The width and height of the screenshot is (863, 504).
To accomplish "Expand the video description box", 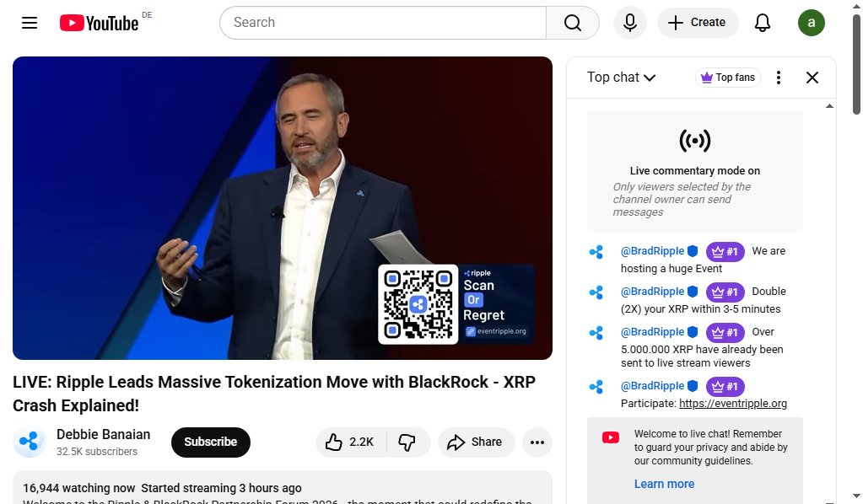I will (283, 488).
